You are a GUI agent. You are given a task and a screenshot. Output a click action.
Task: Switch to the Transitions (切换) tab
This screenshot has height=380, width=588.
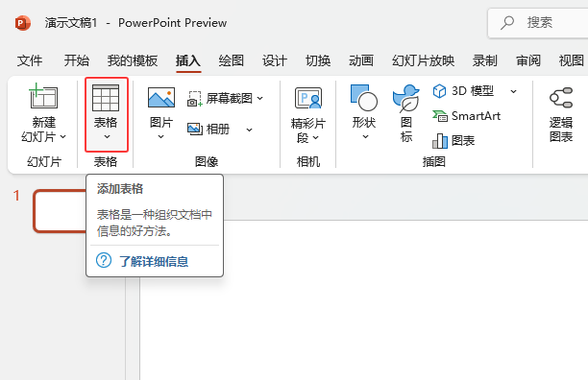click(x=318, y=60)
